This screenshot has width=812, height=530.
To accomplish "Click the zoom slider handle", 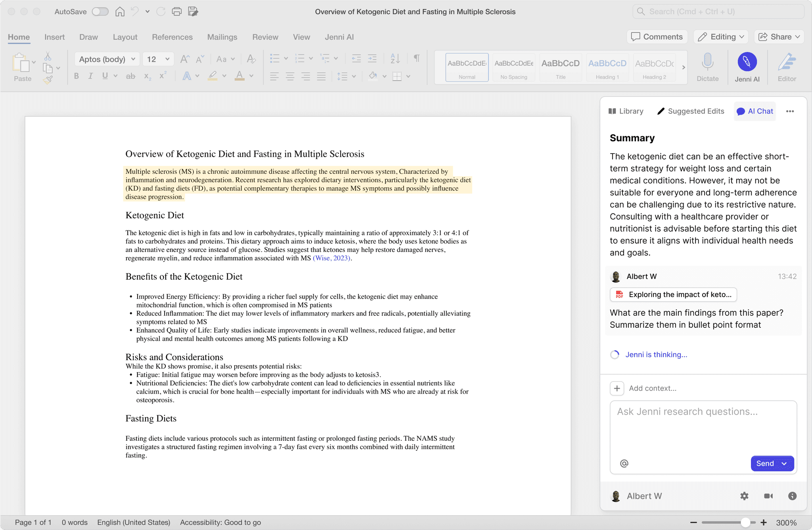I will pyautogui.click(x=745, y=522).
